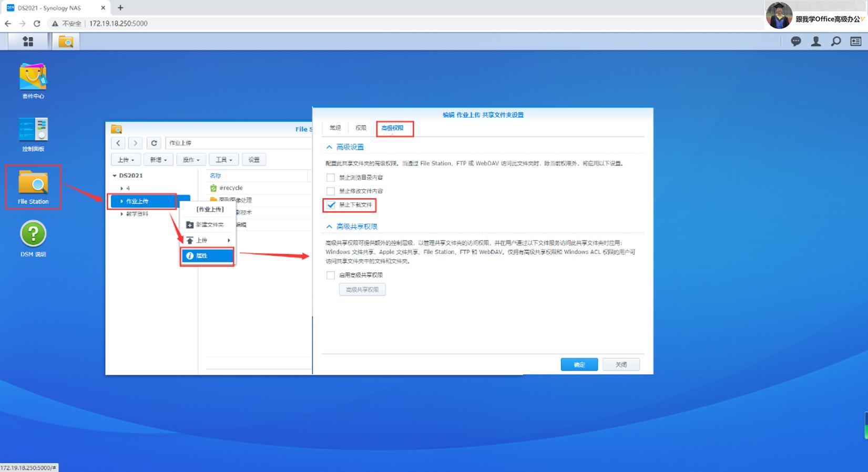Open the 操作 dropdown in File Station toolbar

pyautogui.click(x=191, y=160)
